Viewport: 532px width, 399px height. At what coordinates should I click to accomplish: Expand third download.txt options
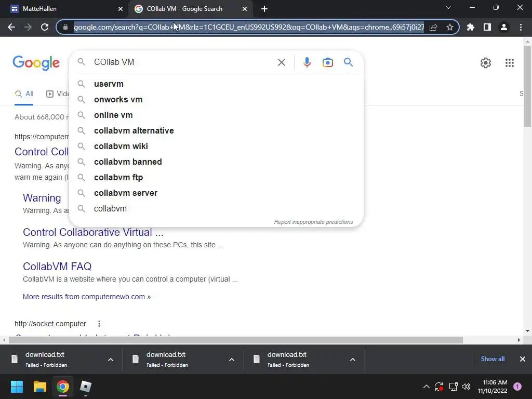pos(353,360)
